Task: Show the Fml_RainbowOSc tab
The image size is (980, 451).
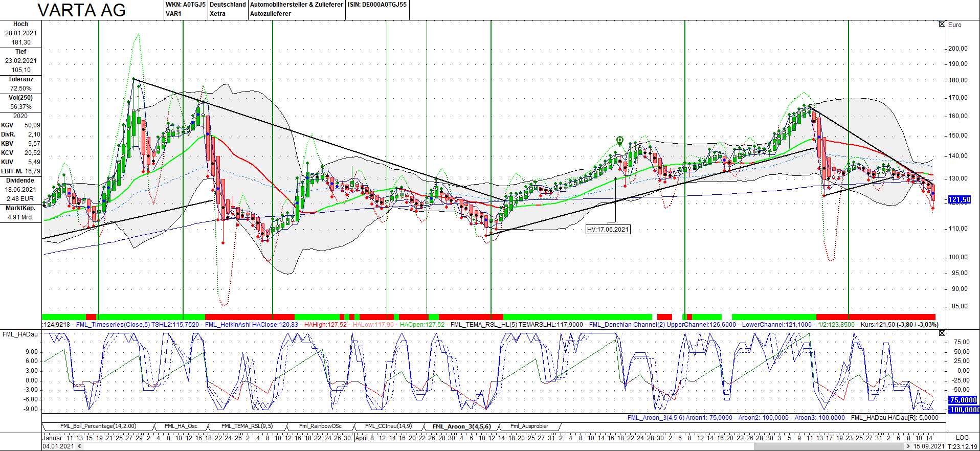Action: tap(320, 426)
